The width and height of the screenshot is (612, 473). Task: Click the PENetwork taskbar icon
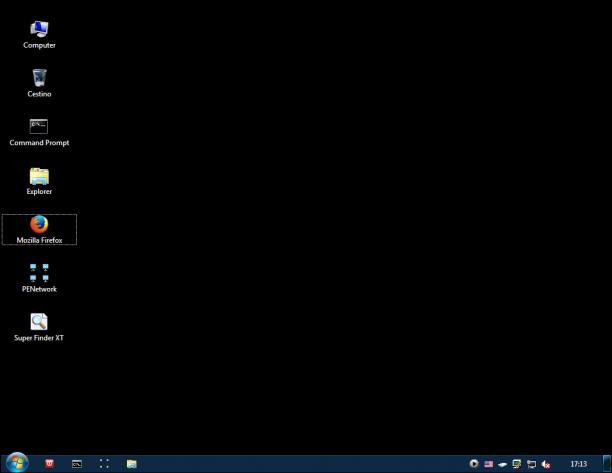click(104, 464)
